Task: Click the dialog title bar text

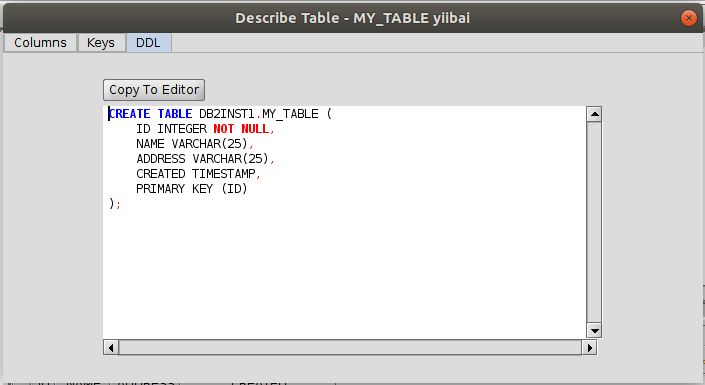Action: pos(352,18)
